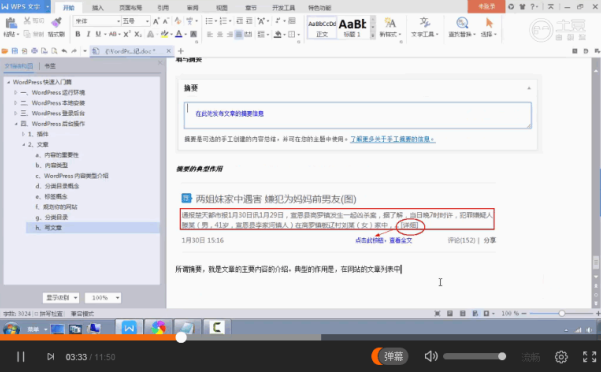Select '写文章' in the outline

click(53, 228)
